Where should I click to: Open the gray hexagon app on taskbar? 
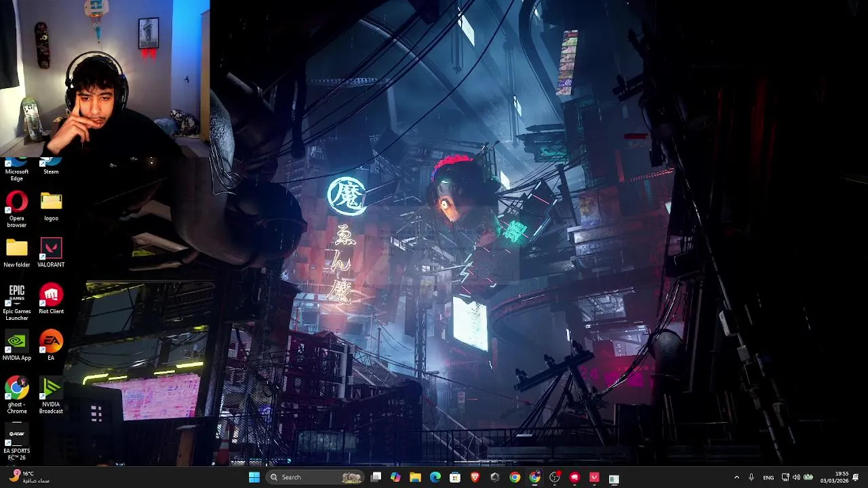coord(495,478)
